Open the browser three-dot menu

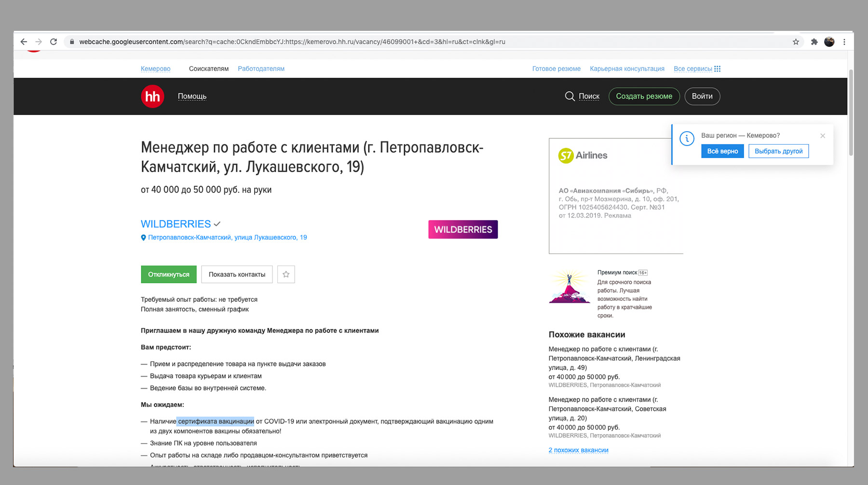pos(844,42)
